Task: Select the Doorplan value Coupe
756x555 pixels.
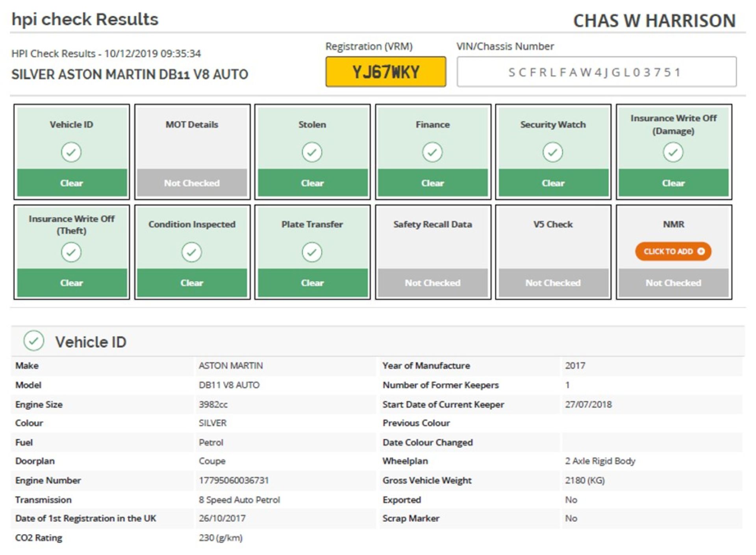Action: tap(212, 461)
